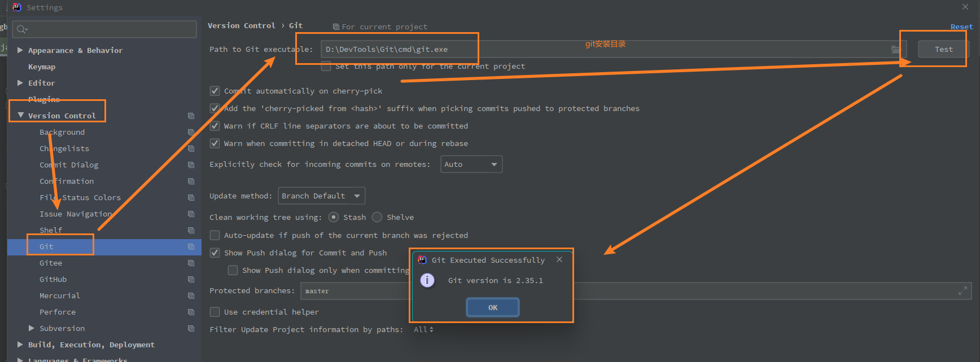The height and width of the screenshot is (362, 980).
Task: Expand Appearance & Behavior section
Action: coord(20,50)
